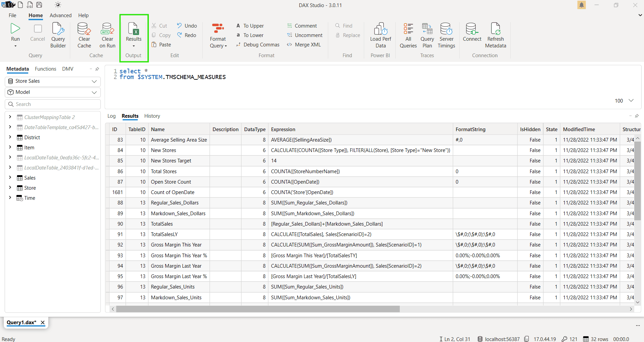Redo the last edit
This screenshot has height=342, width=644.
click(x=187, y=35)
